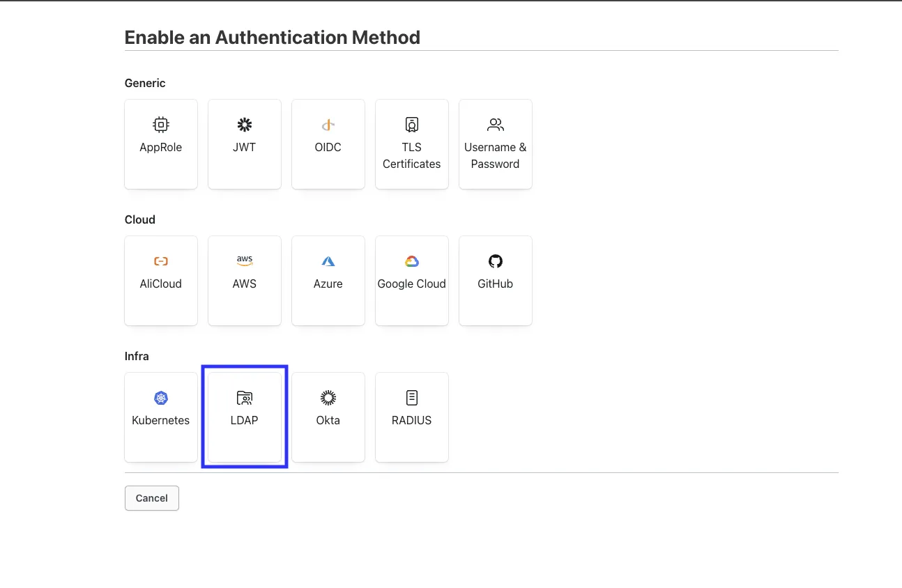Select the Kubernetes wheel icon

161,398
